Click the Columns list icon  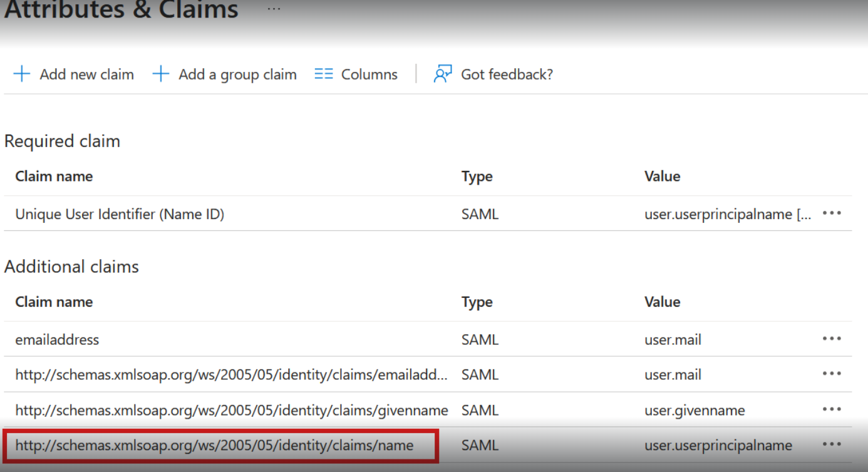(x=324, y=74)
